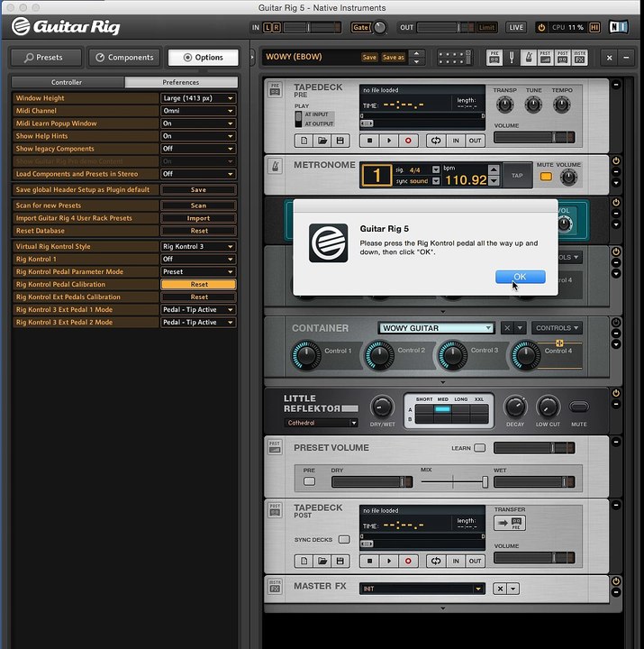
Task: Click the Tapedeck Post TRANSFER to pre icon
Action: click(510, 523)
